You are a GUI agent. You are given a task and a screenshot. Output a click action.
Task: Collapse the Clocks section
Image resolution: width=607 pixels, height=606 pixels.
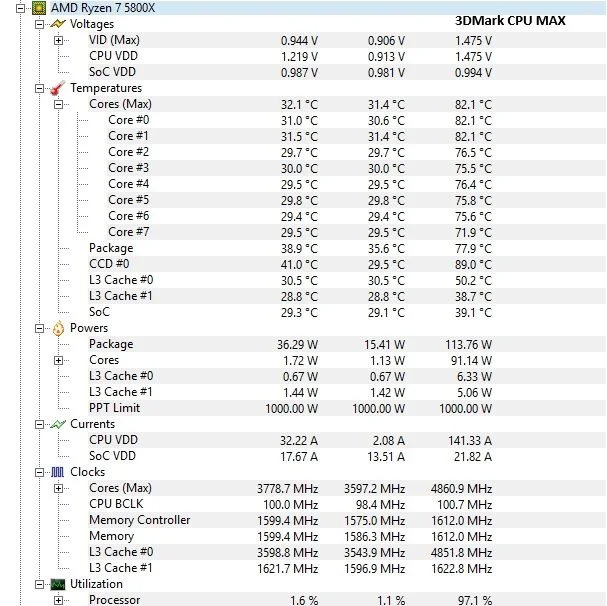[x=39, y=472]
